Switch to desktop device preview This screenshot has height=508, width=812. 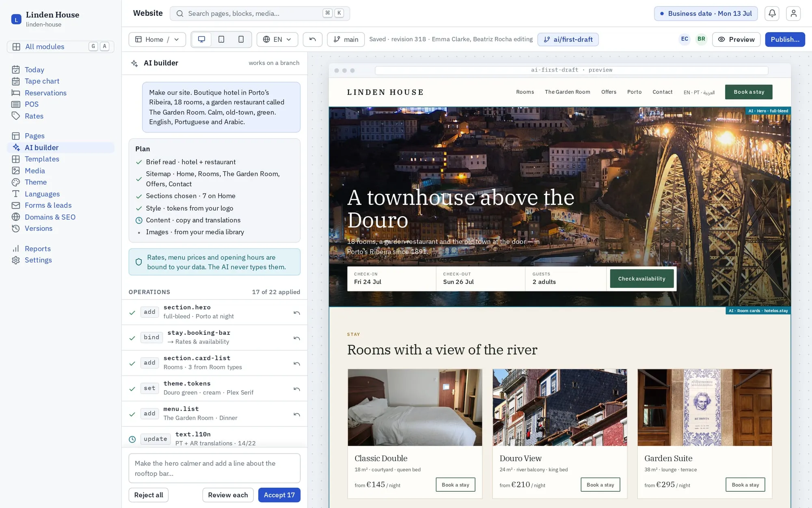tap(201, 39)
